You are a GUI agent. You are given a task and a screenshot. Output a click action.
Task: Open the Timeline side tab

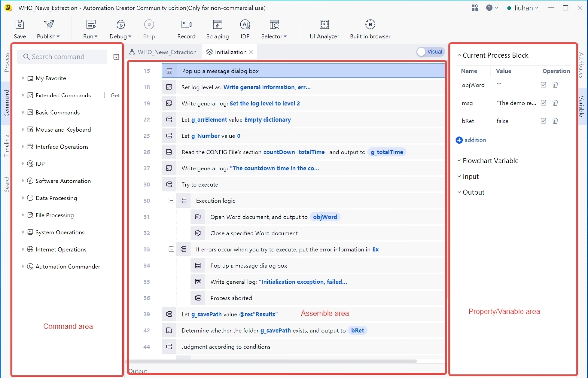(6, 146)
